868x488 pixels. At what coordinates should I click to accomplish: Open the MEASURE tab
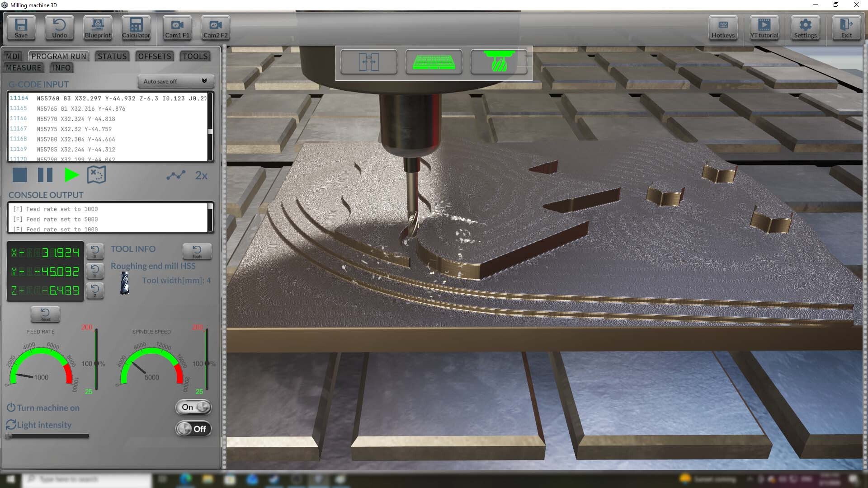coord(24,68)
